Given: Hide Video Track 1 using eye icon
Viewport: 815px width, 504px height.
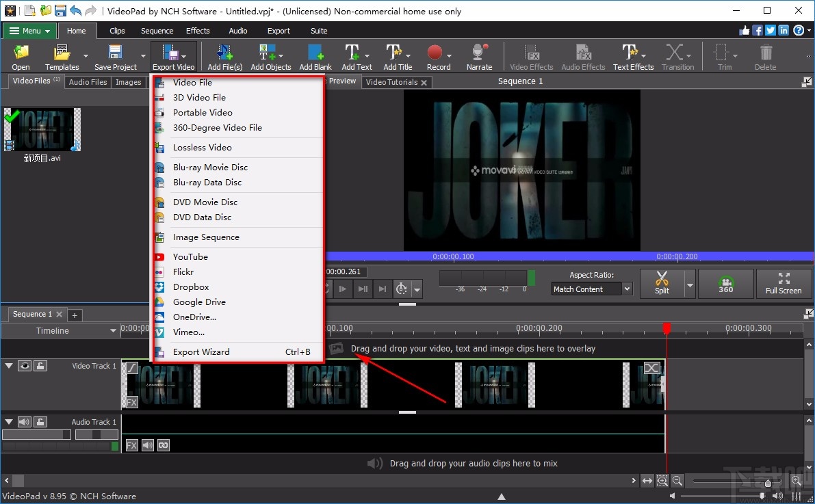Looking at the screenshot, I should pyautogui.click(x=25, y=366).
